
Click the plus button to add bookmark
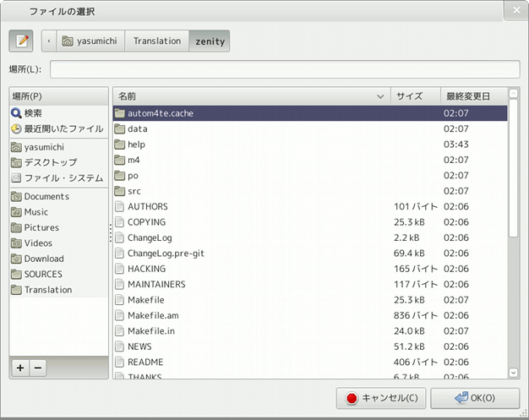tap(20, 368)
